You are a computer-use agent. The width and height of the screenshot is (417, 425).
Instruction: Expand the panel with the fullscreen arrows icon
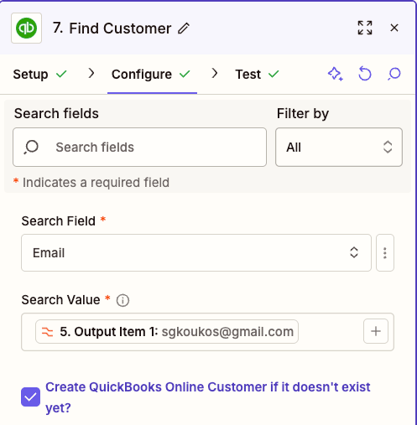[365, 28]
